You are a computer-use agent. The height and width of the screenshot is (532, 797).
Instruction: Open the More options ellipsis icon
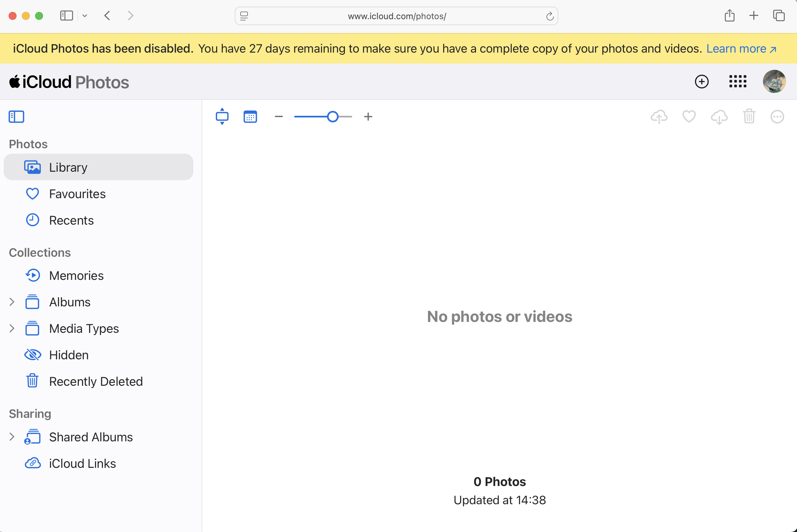pos(777,117)
